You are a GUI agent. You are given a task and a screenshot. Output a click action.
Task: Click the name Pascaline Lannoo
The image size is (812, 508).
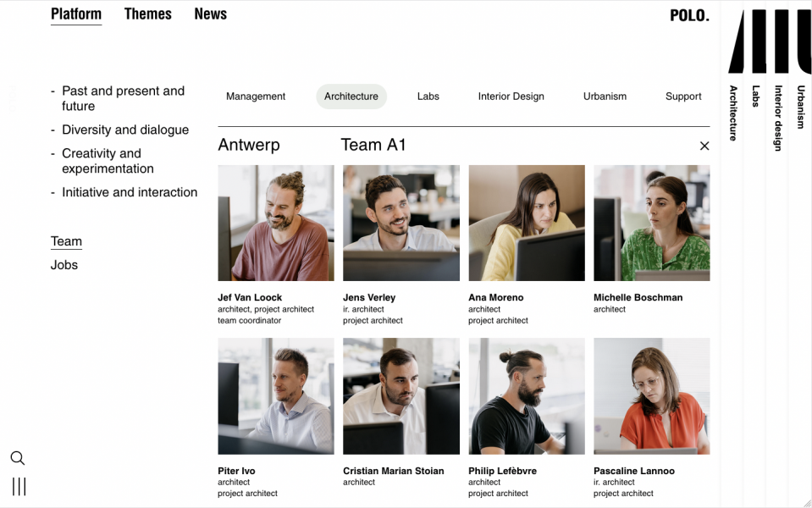pyautogui.click(x=634, y=471)
